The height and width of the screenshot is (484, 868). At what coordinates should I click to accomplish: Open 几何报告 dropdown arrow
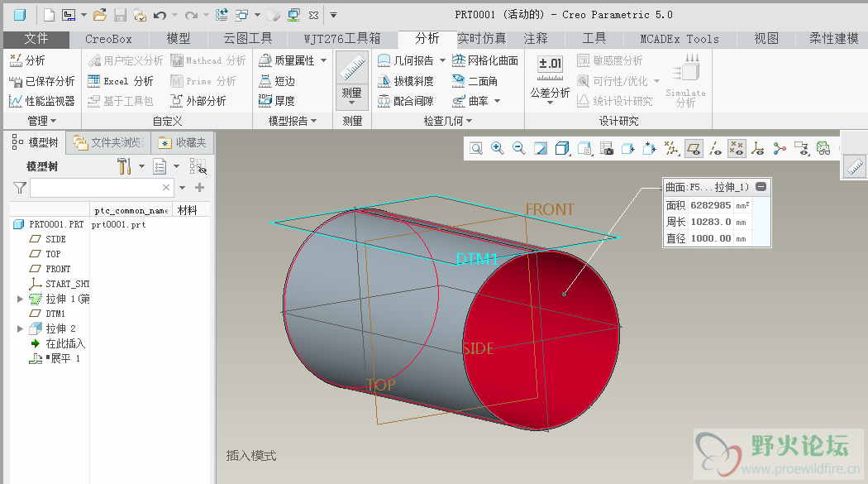(x=442, y=60)
